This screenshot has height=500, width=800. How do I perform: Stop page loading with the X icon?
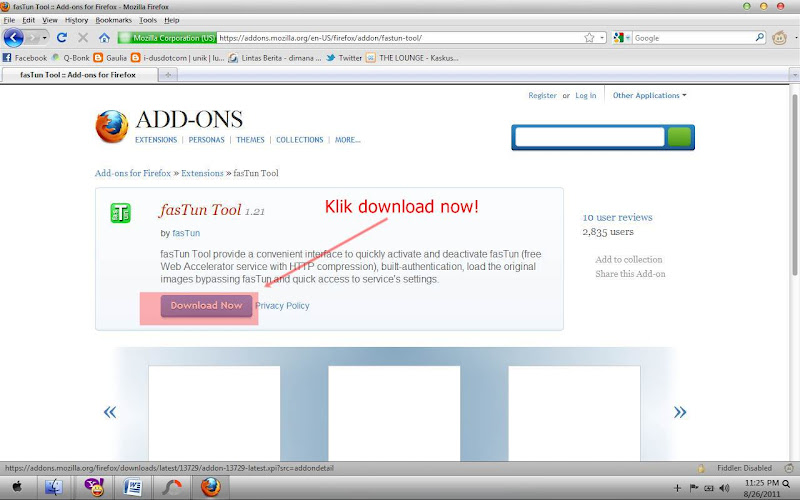coord(83,38)
